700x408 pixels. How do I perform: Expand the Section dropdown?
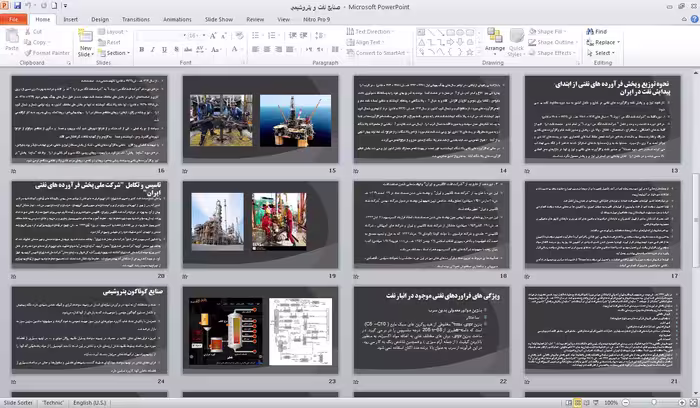click(114, 53)
